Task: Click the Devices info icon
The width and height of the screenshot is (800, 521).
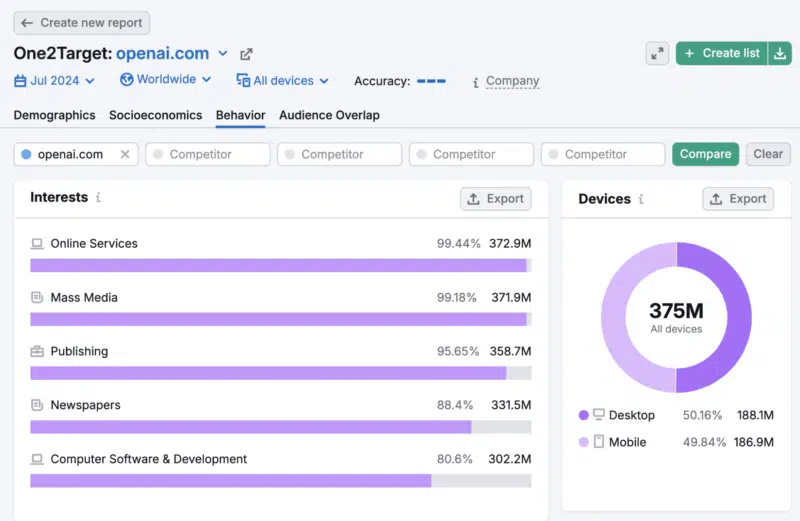Action: [x=641, y=199]
